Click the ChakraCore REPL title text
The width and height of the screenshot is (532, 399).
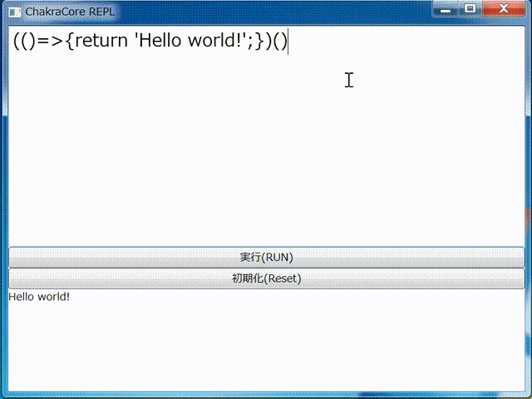[70, 12]
